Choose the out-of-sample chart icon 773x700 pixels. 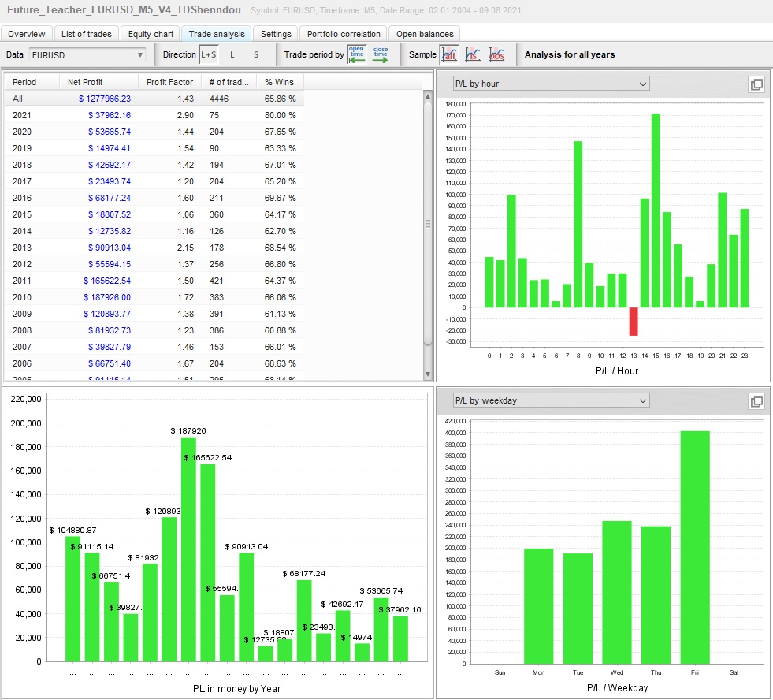(x=496, y=54)
